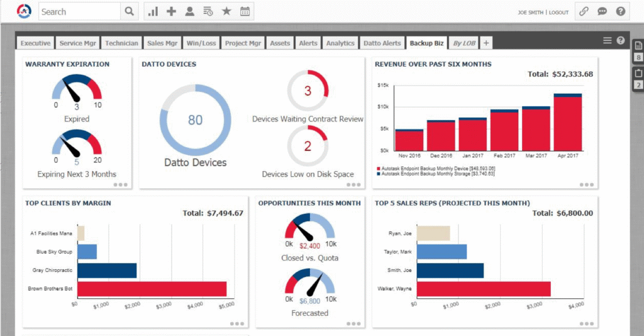Screen dimensions: 644x336
Task: Open the recent history list icon
Action: click(x=208, y=11)
